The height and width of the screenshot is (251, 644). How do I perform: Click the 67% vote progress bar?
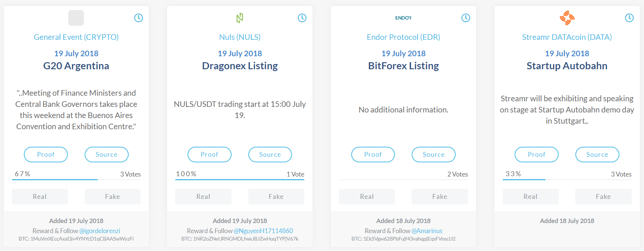pyautogui.click(x=55, y=179)
